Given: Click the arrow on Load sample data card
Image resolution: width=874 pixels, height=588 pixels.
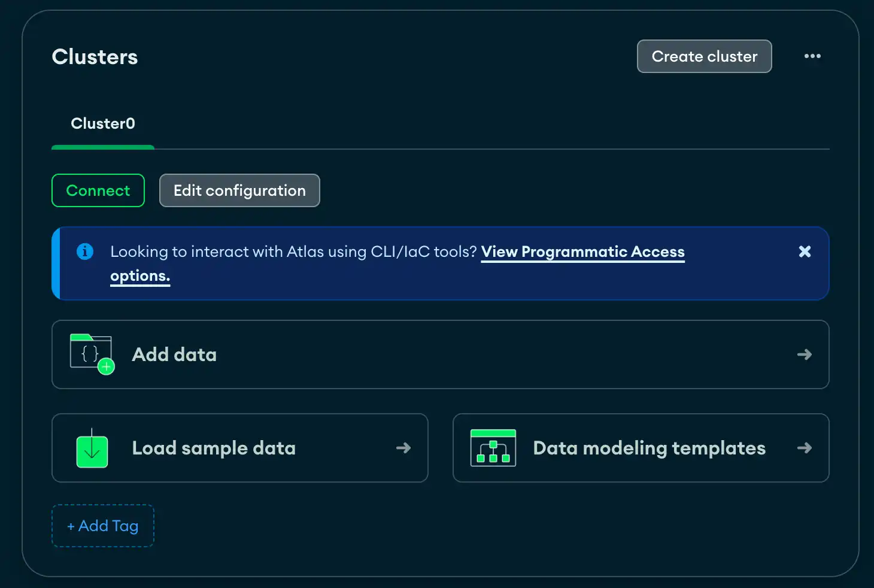Looking at the screenshot, I should (x=403, y=448).
